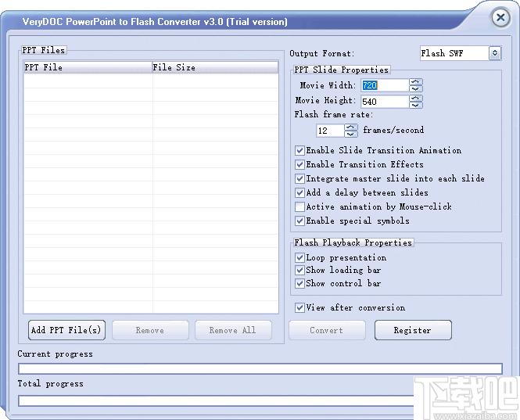520x420 pixels.
Task: Click Add PPT File(s) button
Action: [x=66, y=330]
